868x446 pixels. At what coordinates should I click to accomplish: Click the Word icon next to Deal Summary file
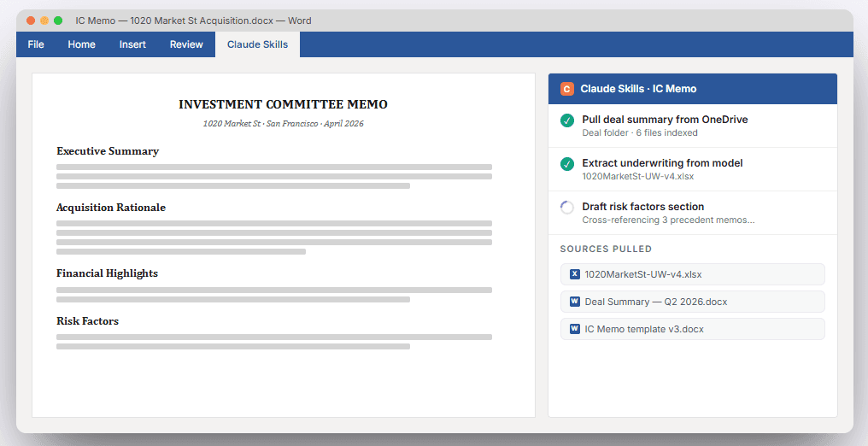click(x=575, y=302)
